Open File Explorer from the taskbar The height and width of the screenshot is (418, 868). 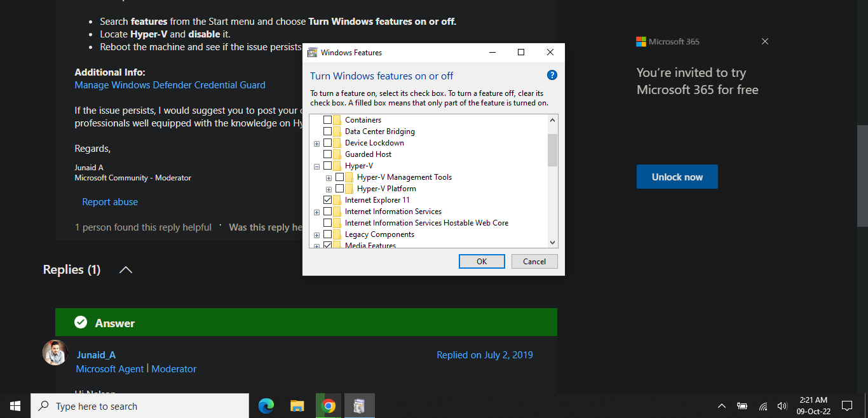297,406
